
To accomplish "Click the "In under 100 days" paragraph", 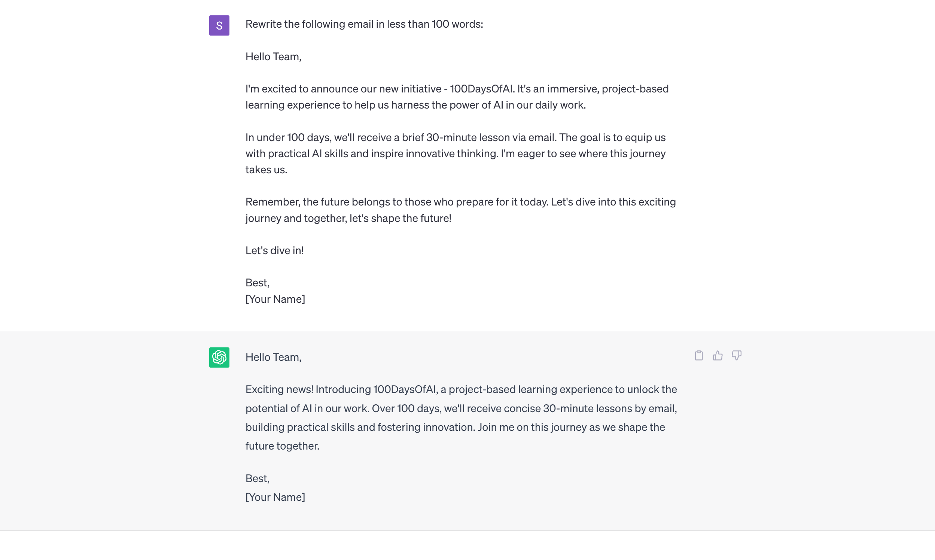I will pyautogui.click(x=455, y=153).
